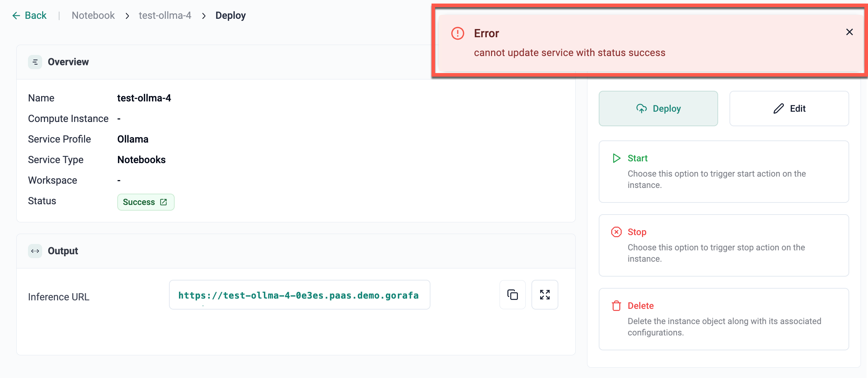Click the Edit button
868x378 pixels.
click(x=789, y=109)
